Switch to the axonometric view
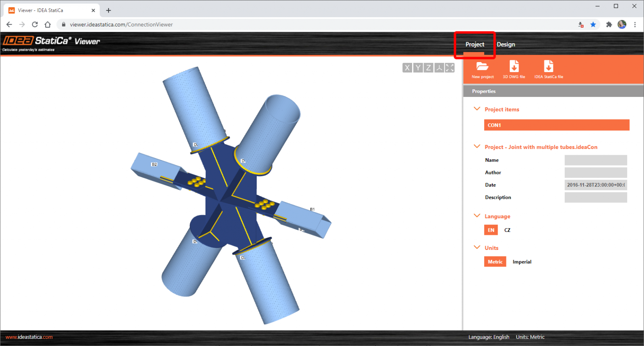 (439, 67)
